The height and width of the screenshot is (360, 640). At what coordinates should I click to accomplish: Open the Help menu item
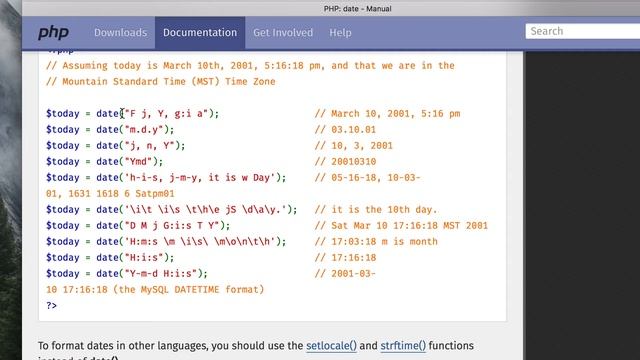(x=340, y=33)
